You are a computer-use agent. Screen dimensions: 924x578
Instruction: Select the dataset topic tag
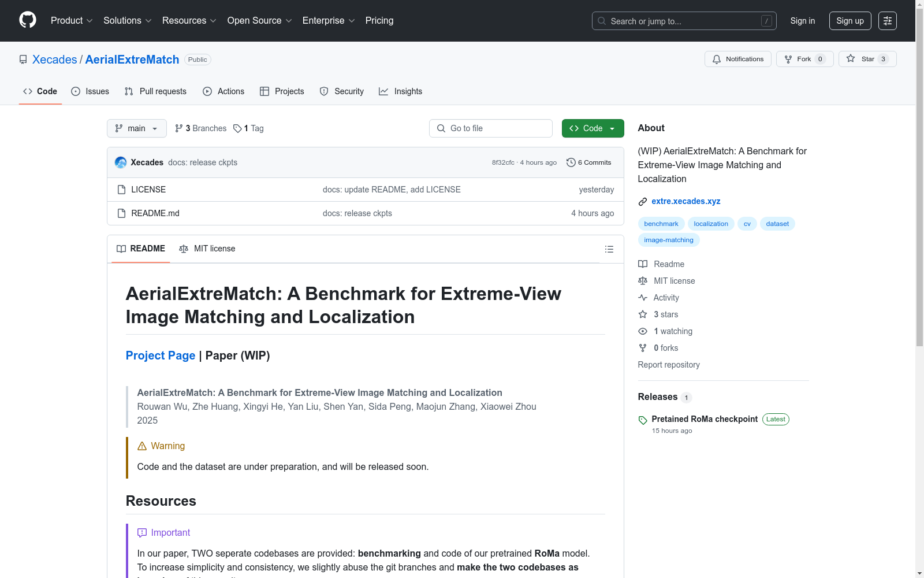coord(777,224)
